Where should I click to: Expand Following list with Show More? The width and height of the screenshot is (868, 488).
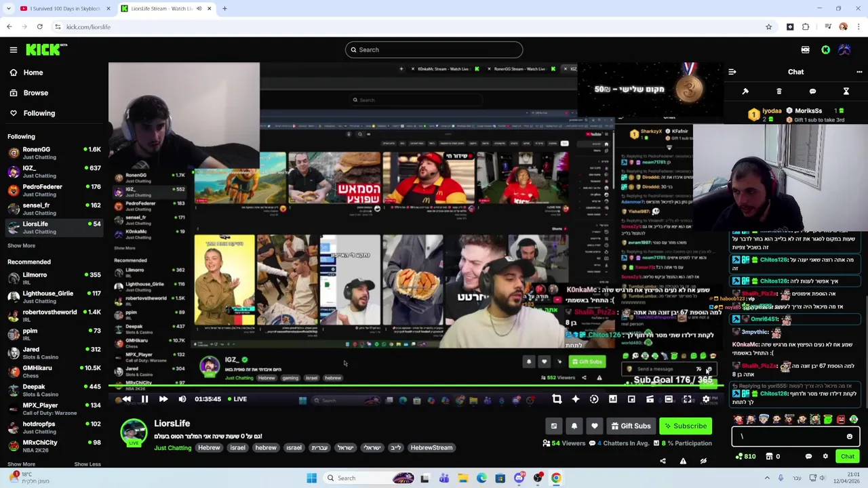(x=21, y=245)
